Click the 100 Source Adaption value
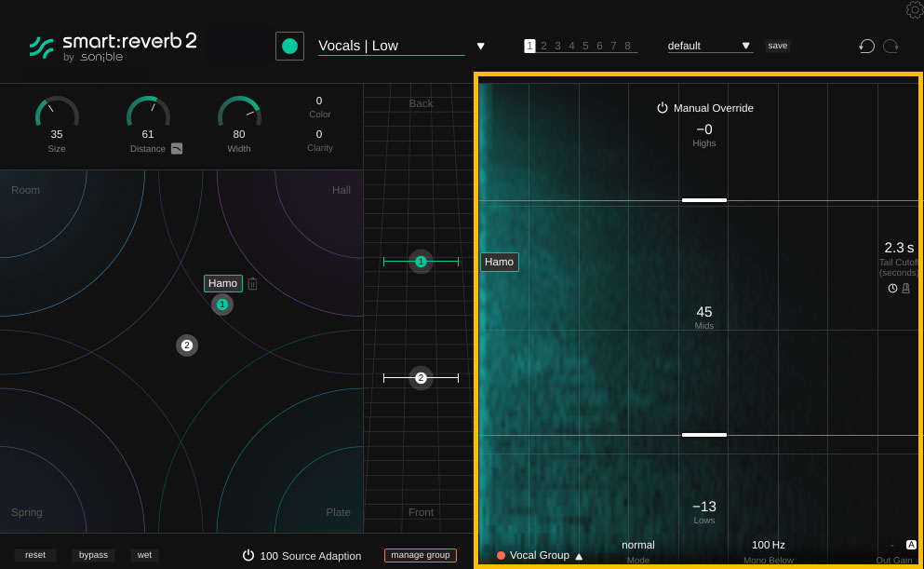Viewport: 924px width, 569px height. pyautogui.click(x=269, y=556)
